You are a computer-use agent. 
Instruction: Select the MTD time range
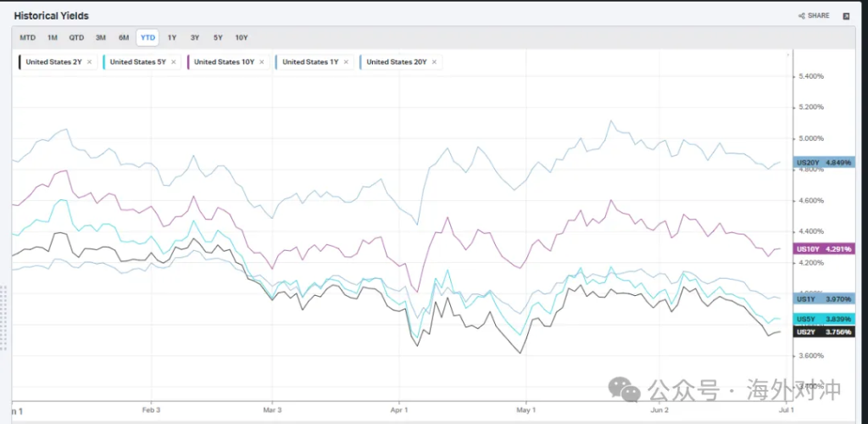point(28,37)
